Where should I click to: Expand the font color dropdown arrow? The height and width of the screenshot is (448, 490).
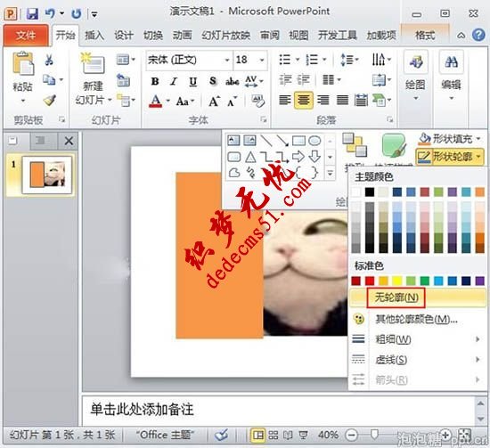[x=167, y=101]
